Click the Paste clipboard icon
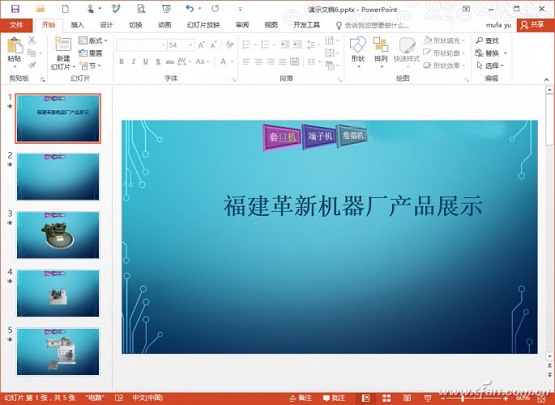 [x=15, y=46]
